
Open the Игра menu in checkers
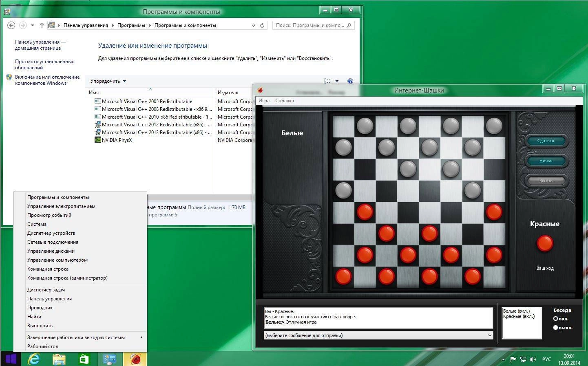pyautogui.click(x=264, y=101)
